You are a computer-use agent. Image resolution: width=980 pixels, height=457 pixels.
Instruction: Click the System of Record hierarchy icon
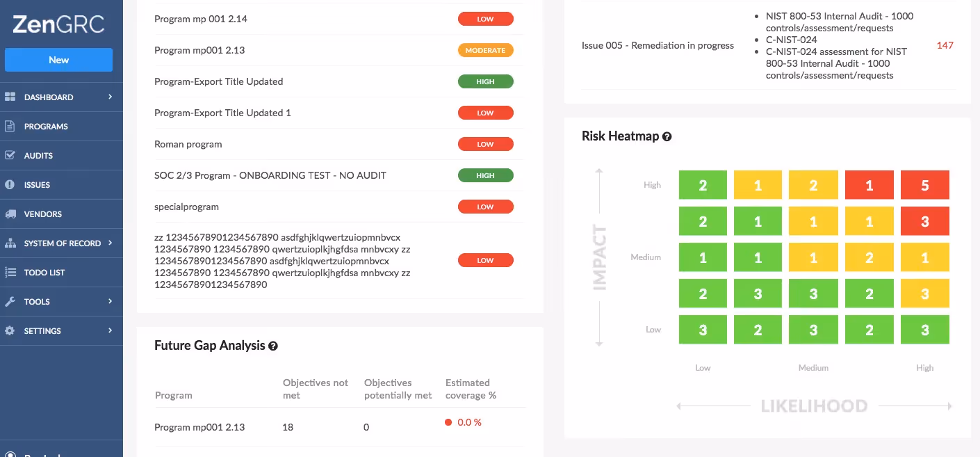pos(10,243)
